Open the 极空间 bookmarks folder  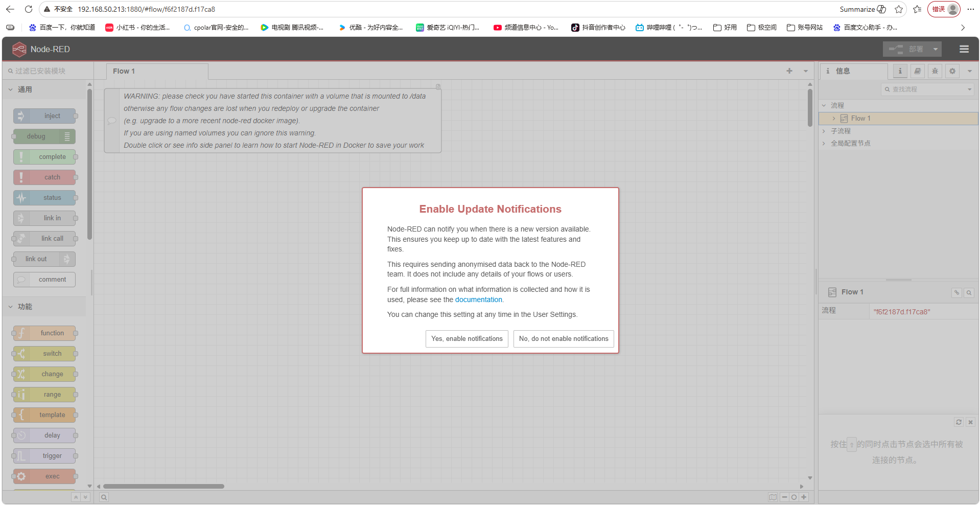point(762,28)
